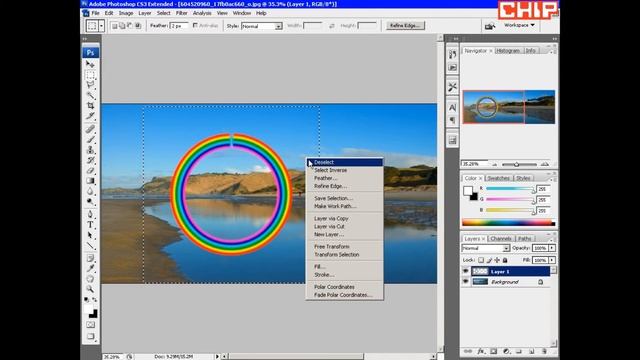Click the foreground color swatch in toolbox

(x=88, y=309)
